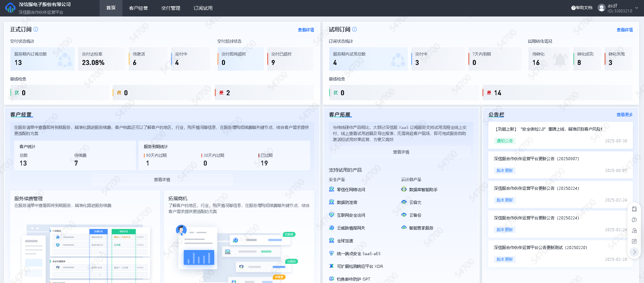Screen dimensions: 644x283
Task: Collapse the floating sidebar with arrow chevron
Action: click(x=634, y=252)
